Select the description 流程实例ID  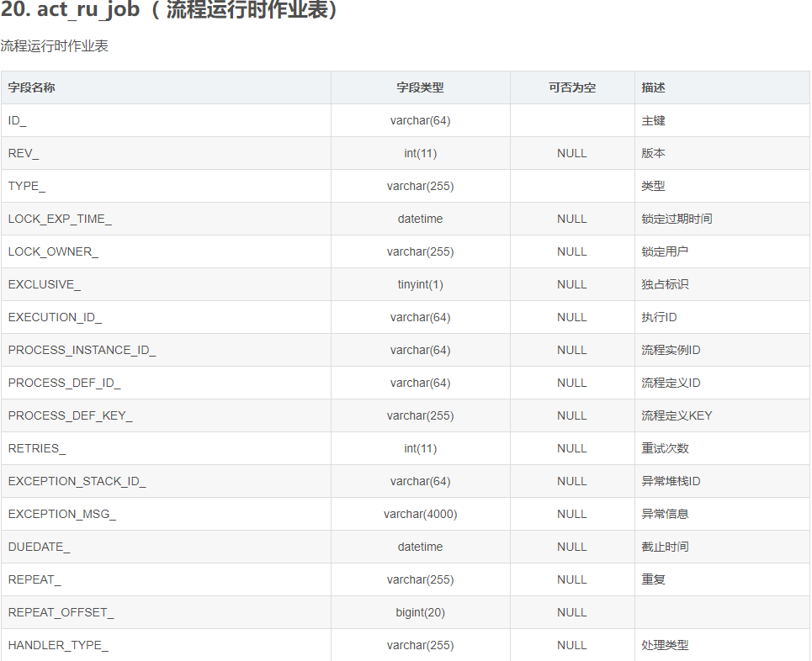pos(671,350)
